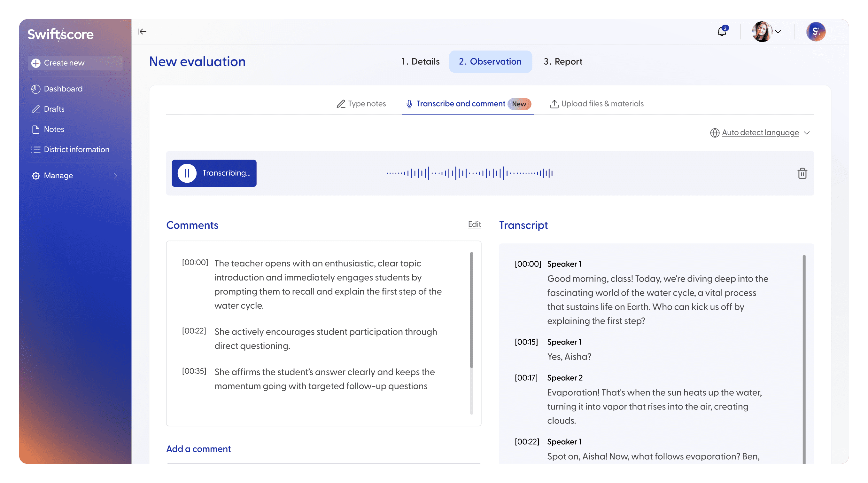Switch to Type notes mode
Screen dimensions: 868x483
(x=367, y=104)
